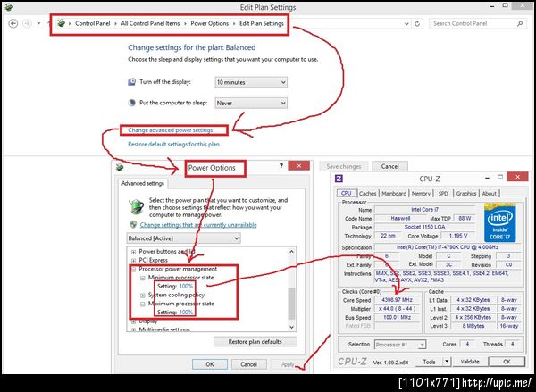The width and height of the screenshot is (536, 392).
Task: Open Processor #1 selection dropdown
Action: point(400,345)
